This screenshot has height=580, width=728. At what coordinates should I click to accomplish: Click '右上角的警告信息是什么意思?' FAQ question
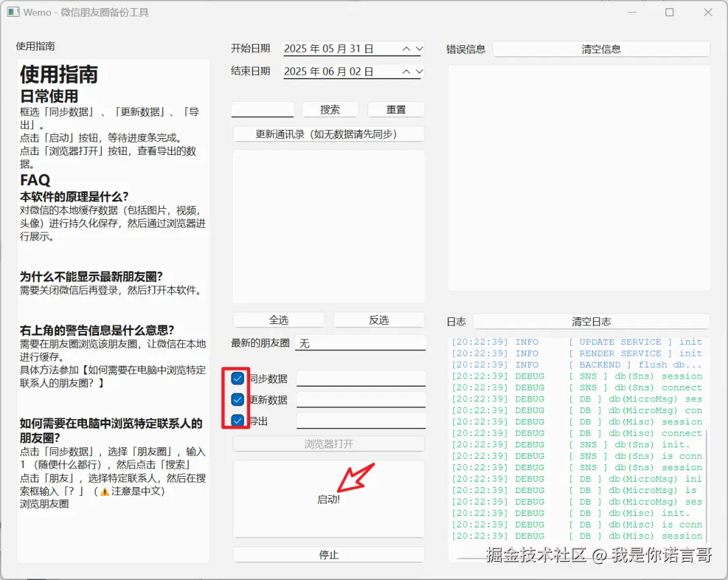tap(96, 330)
